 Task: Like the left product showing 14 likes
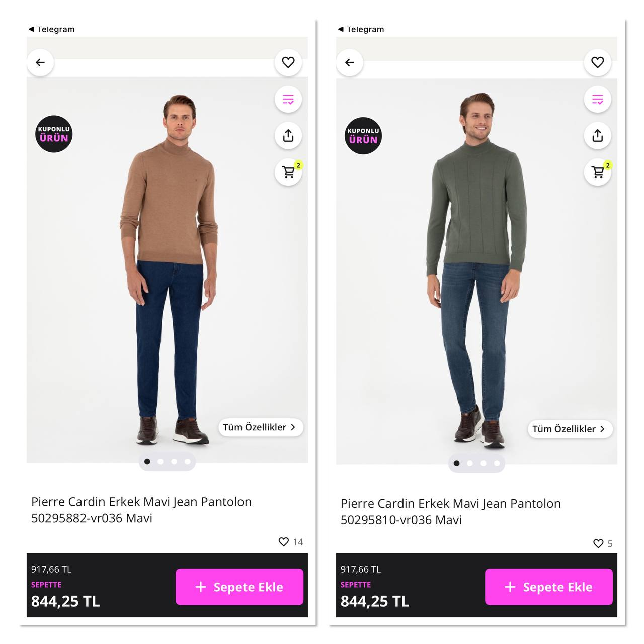point(284,542)
